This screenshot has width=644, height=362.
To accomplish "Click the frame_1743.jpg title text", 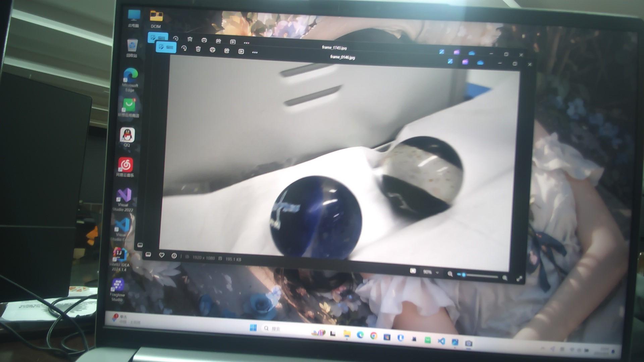I will click(334, 48).
